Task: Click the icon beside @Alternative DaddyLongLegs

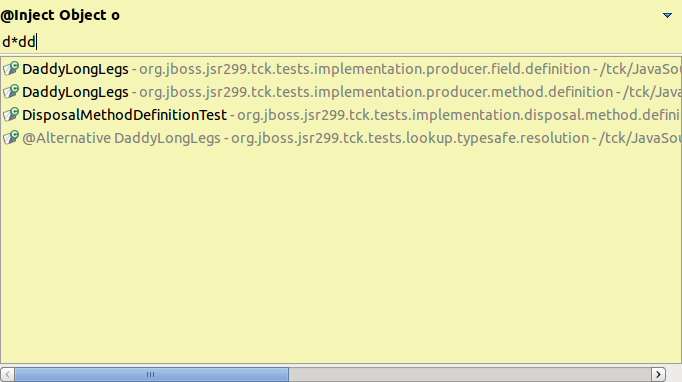Action: coord(11,138)
